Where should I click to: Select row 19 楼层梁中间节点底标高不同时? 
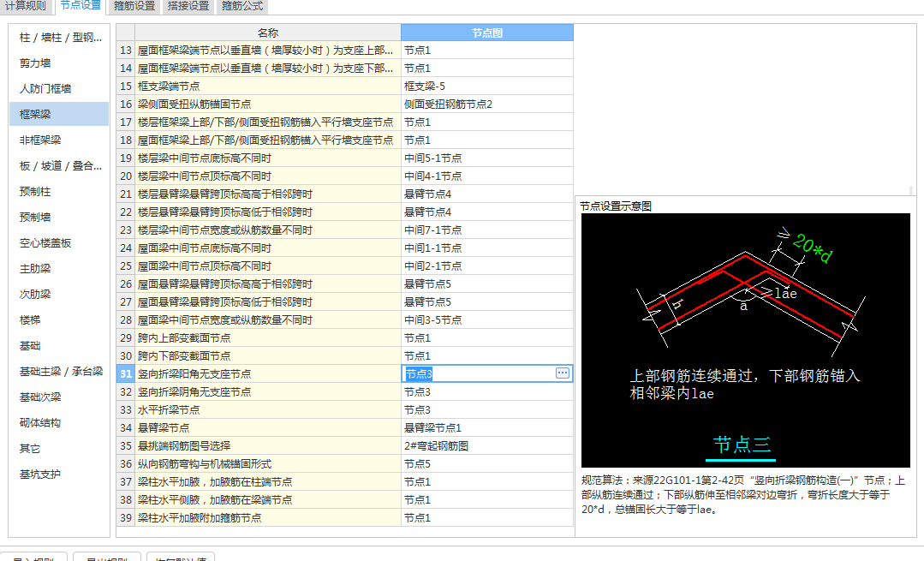point(267,158)
